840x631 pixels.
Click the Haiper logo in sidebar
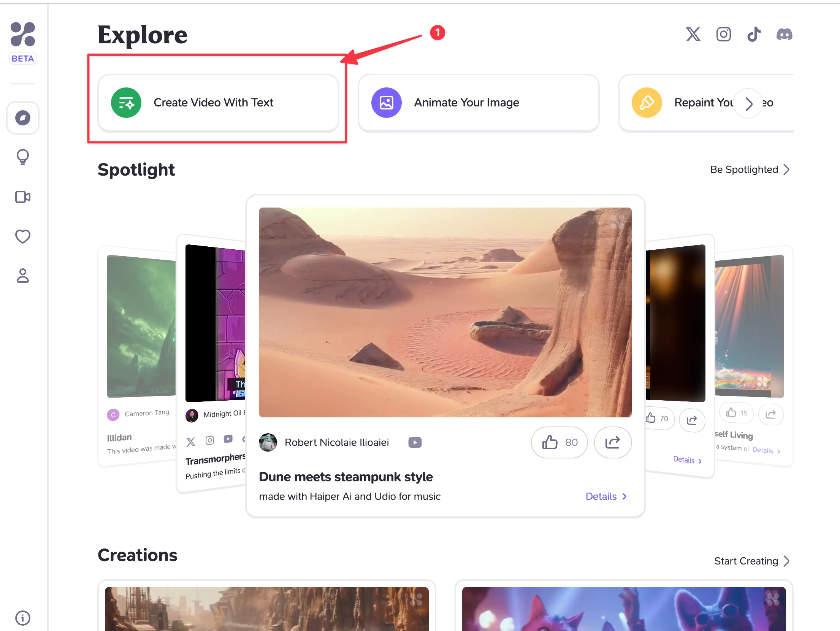[23, 34]
